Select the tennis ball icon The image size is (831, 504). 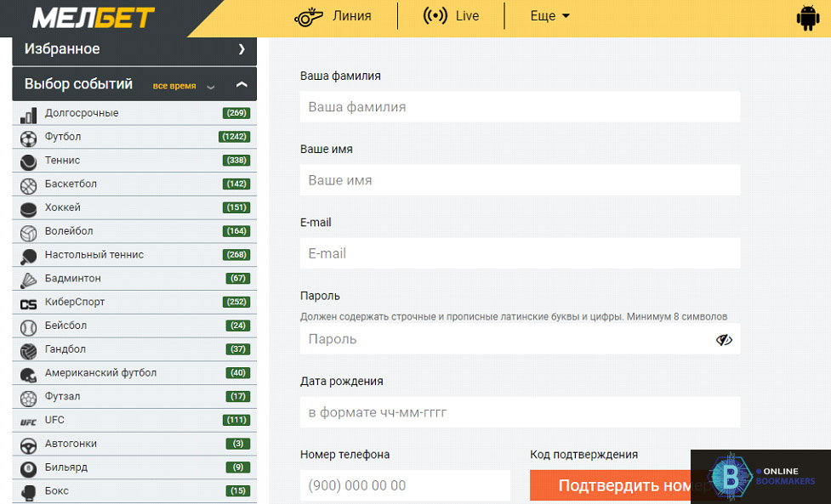pos(29,161)
